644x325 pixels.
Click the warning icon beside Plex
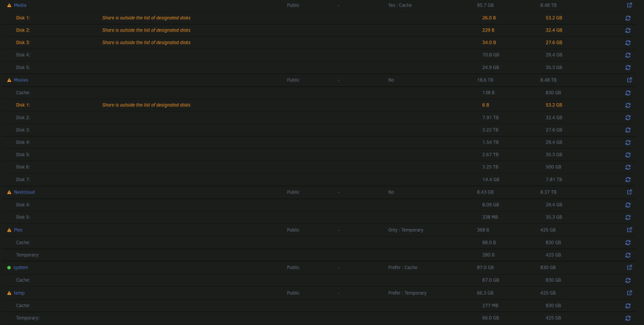(x=9, y=230)
